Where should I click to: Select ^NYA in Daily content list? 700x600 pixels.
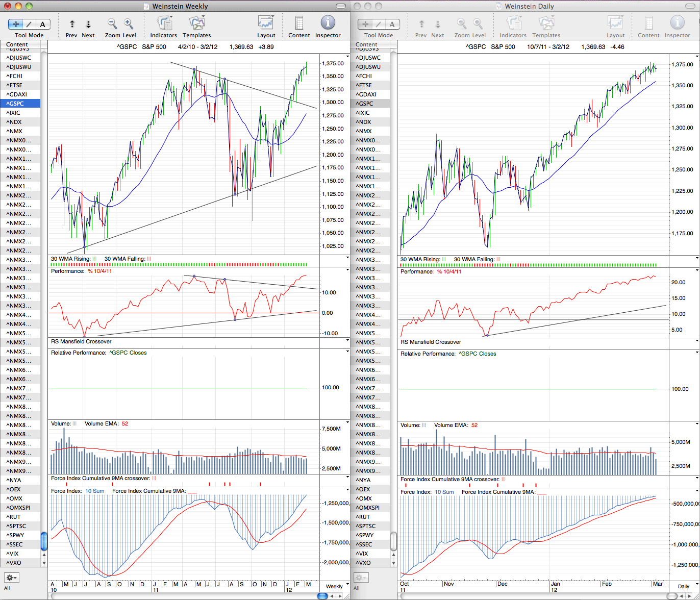(370, 480)
